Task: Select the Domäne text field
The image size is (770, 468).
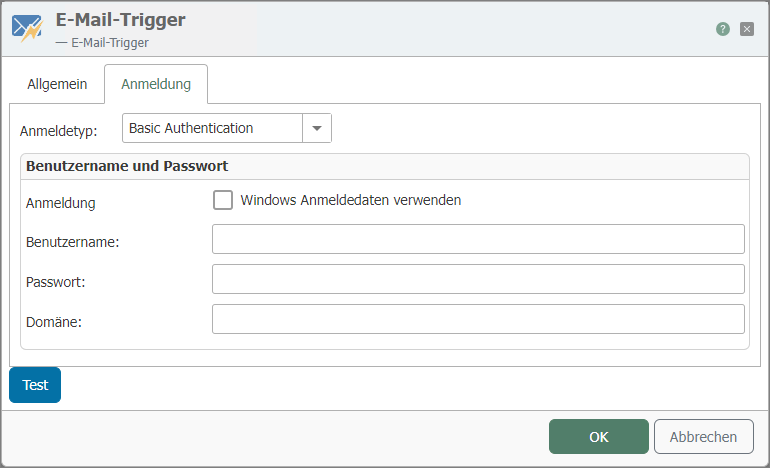Action: pos(478,319)
